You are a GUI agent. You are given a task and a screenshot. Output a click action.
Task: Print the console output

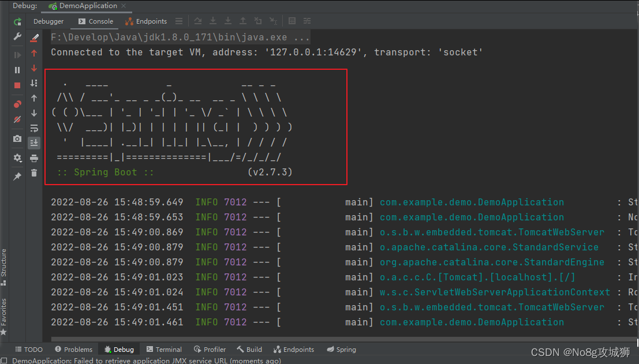click(x=34, y=157)
